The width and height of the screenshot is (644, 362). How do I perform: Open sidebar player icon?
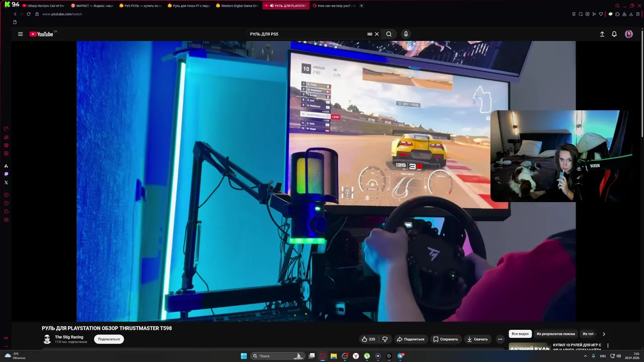click(6, 195)
